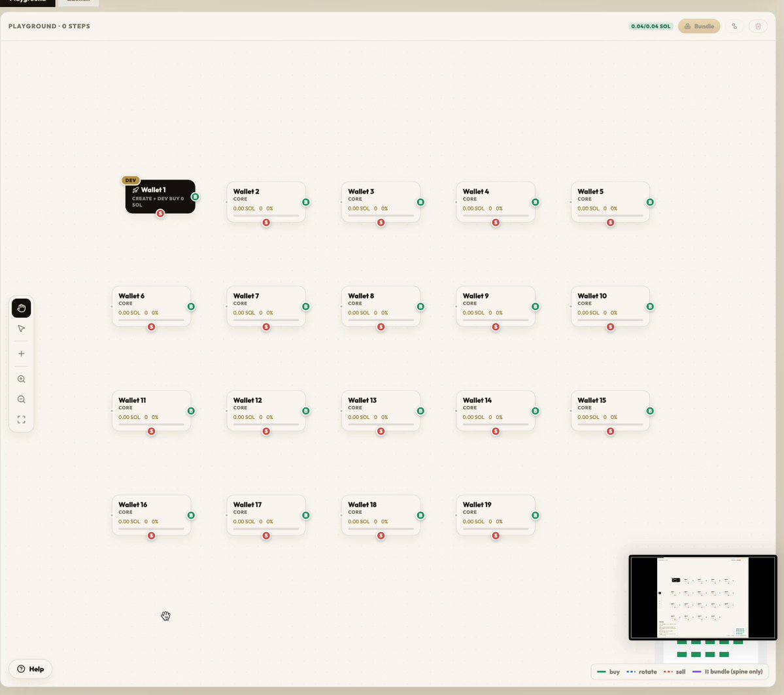
Task: Click Wallet 2 green B handle
Action: [305, 202]
